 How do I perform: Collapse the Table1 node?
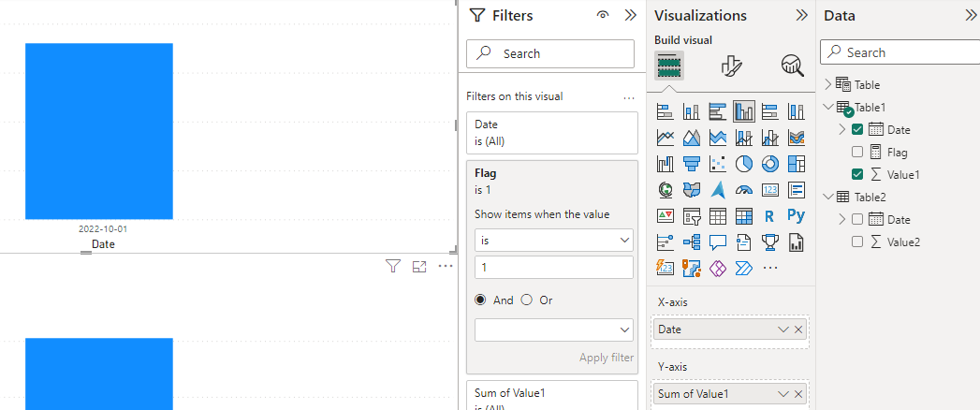click(828, 107)
